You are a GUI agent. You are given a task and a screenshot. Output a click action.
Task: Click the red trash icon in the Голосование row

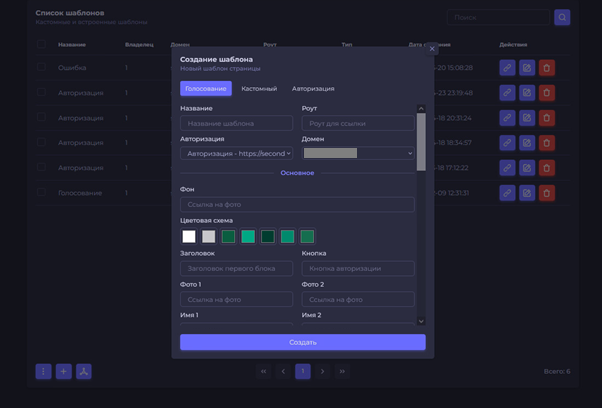pyautogui.click(x=547, y=193)
